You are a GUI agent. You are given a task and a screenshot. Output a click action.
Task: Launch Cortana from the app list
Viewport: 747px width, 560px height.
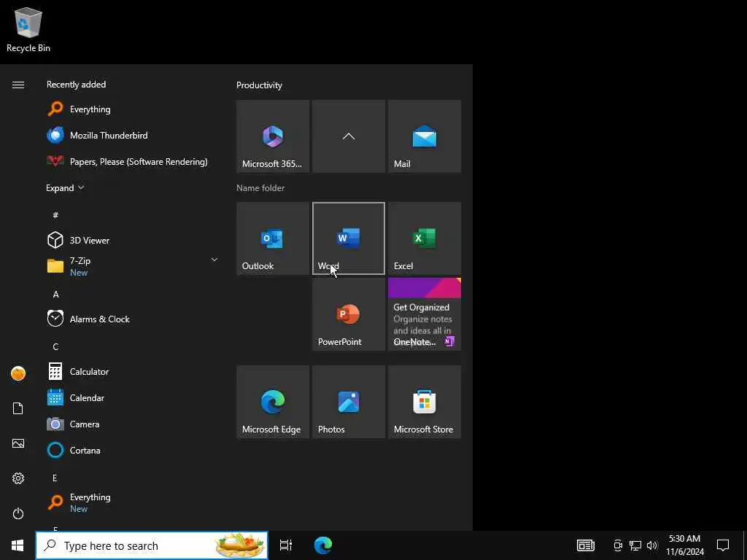tap(132, 450)
